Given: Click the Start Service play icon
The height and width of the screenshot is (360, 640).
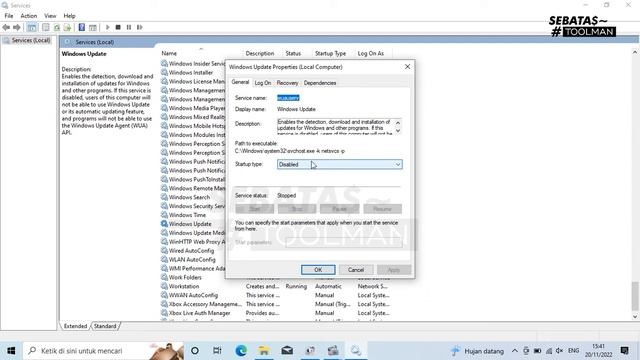Looking at the screenshot, I should click(108, 27).
